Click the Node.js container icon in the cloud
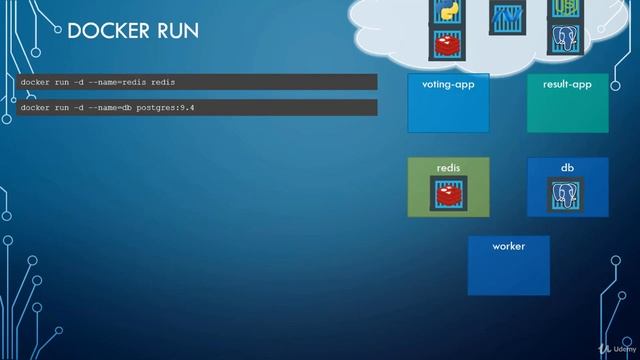 click(x=565, y=9)
